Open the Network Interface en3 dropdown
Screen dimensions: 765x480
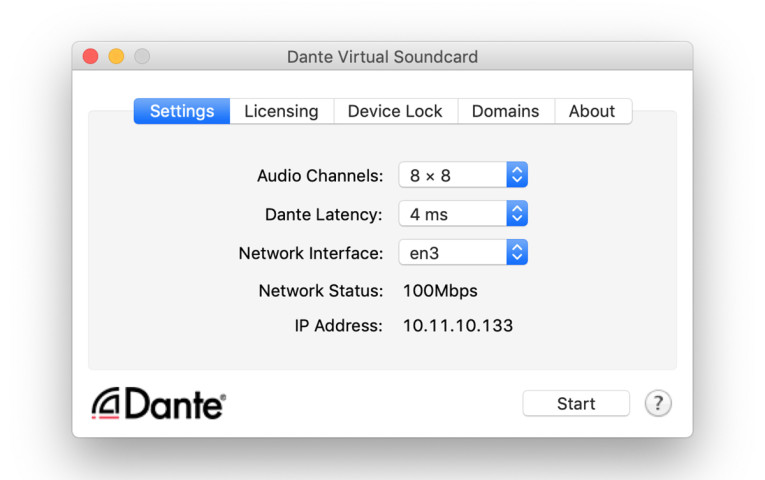pyautogui.click(x=463, y=252)
